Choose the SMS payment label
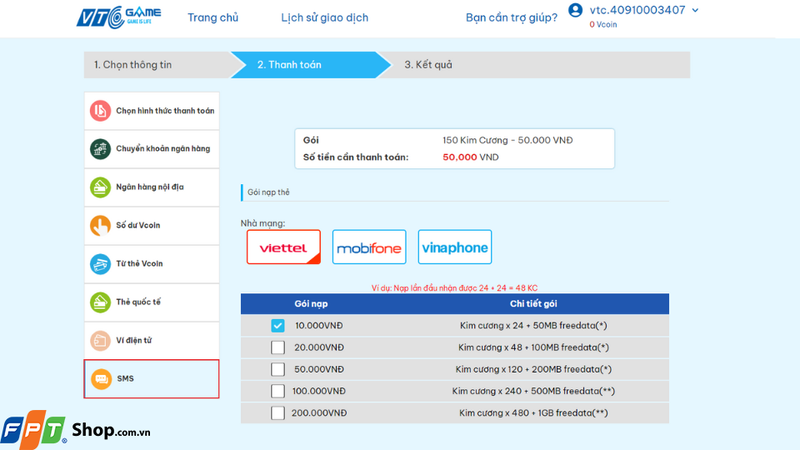The image size is (800, 450). pos(125,379)
